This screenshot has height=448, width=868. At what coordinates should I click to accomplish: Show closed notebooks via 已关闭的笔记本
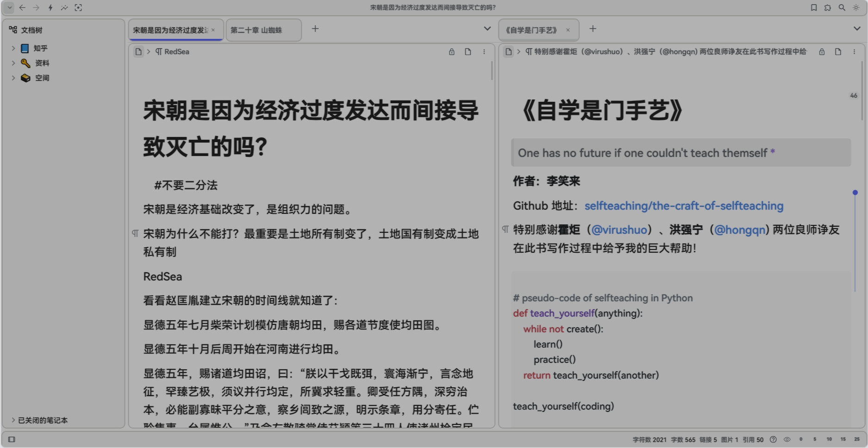point(42,420)
